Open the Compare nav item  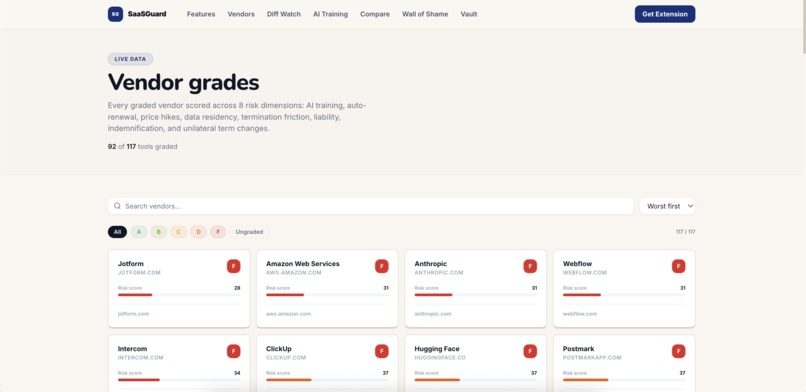[x=375, y=14]
